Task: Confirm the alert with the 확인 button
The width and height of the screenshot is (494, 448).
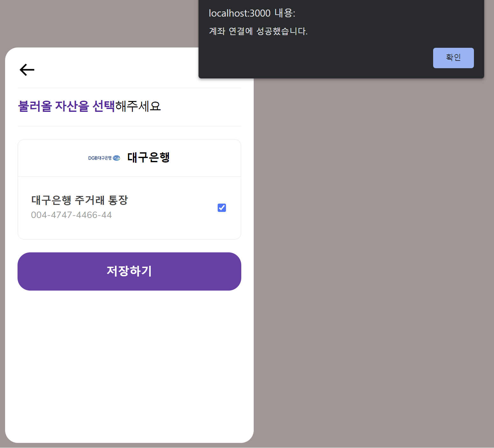Action: coord(453,58)
